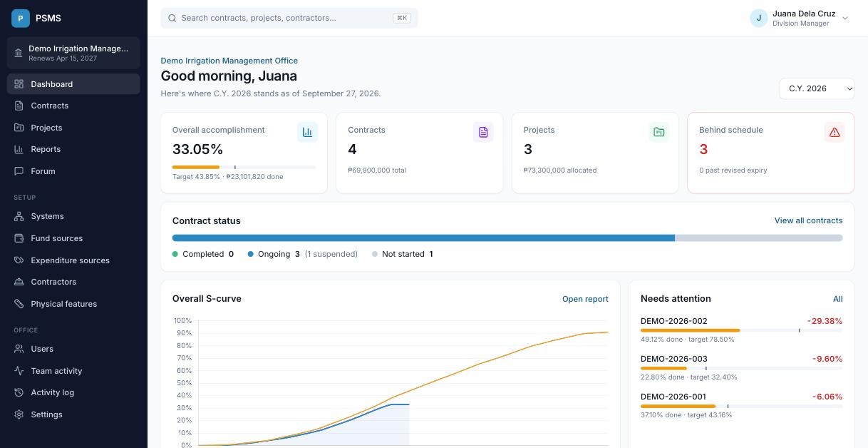
Task: Click the Forum chat bubble icon
Action: click(x=19, y=171)
